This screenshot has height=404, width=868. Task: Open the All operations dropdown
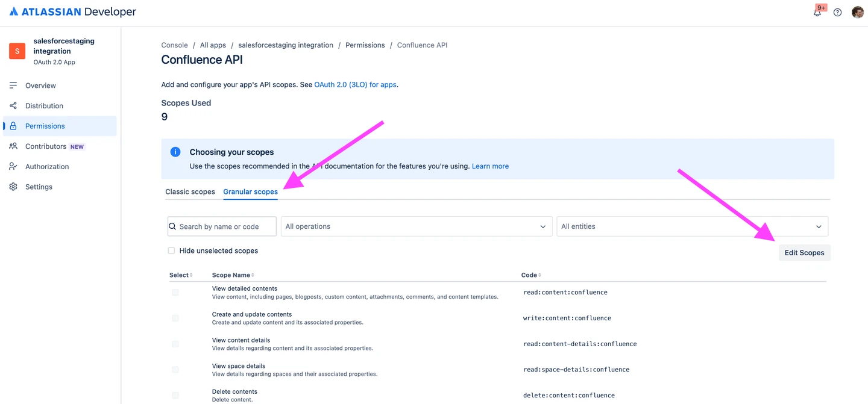tap(417, 226)
